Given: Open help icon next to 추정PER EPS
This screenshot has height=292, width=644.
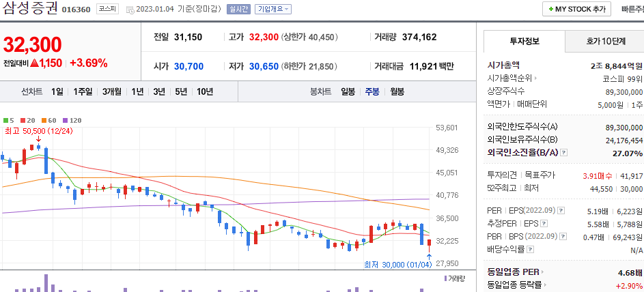Looking at the screenshot, I should tap(544, 224).
